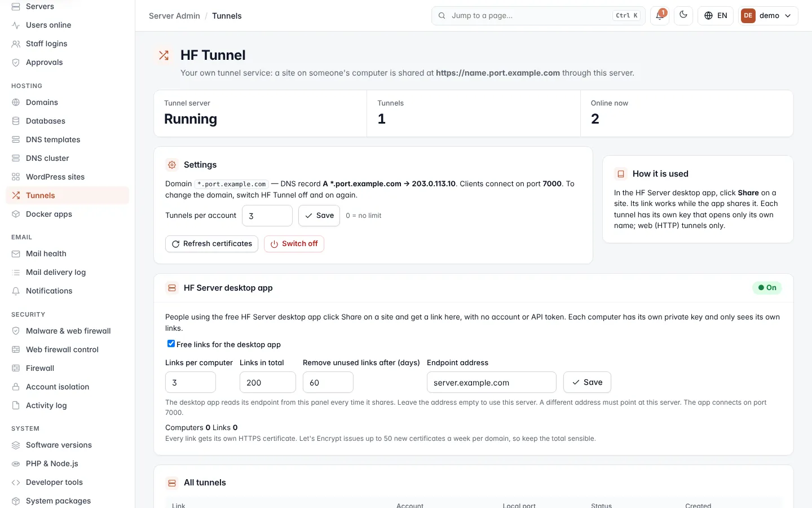Click the Tunnels per account input
The height and width of the screenshot is (508, 812).
click(267, 216)
